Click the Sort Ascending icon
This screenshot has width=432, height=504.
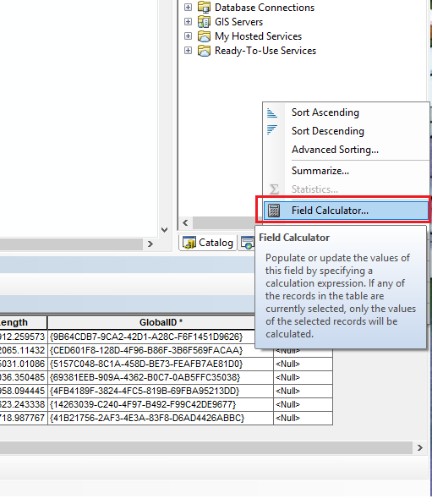[272, 112]
